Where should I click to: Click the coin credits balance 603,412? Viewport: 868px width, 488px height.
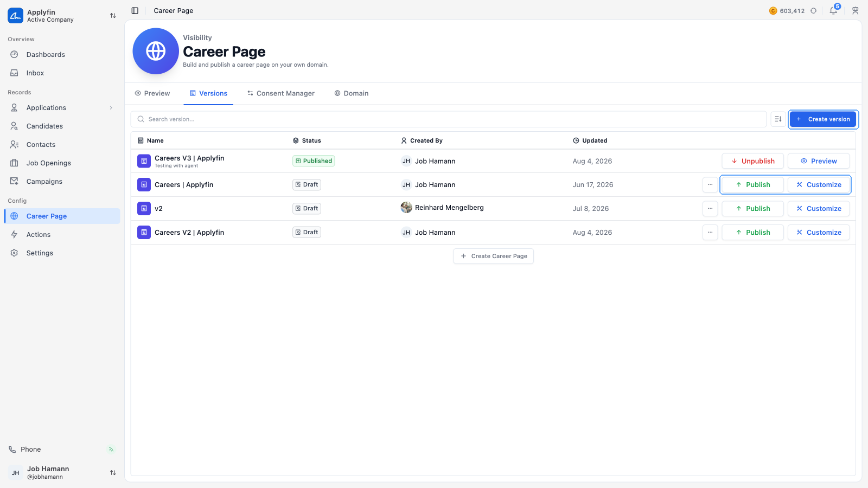(787, 11)
